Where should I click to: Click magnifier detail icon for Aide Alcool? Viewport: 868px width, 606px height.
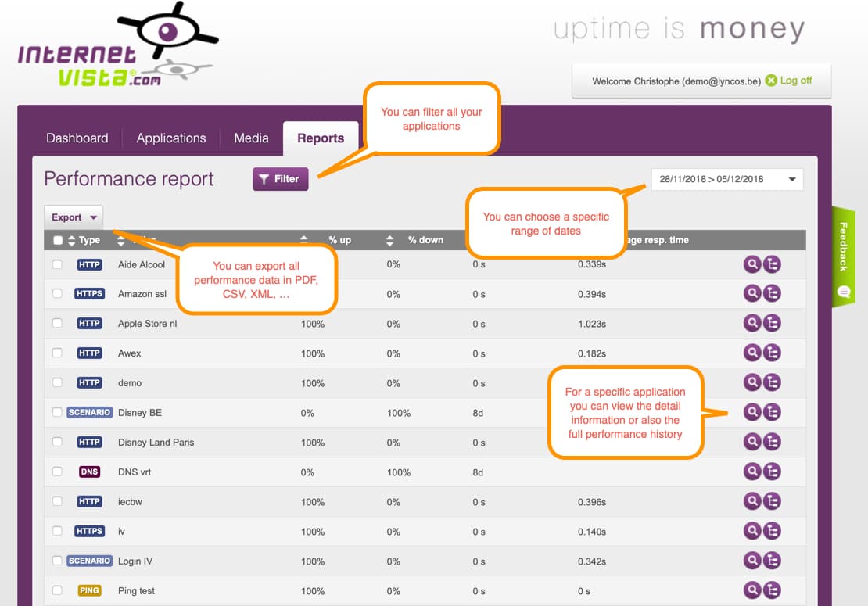pyautogui.click(x=751, y=264)
